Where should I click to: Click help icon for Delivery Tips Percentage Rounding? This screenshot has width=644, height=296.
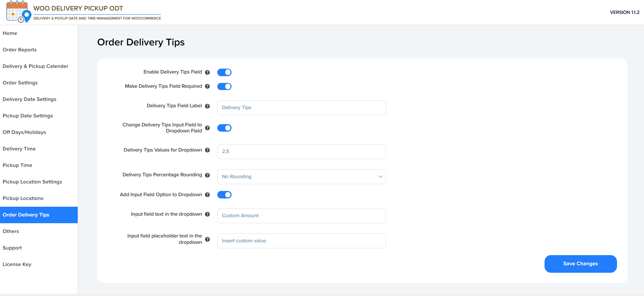207,175
